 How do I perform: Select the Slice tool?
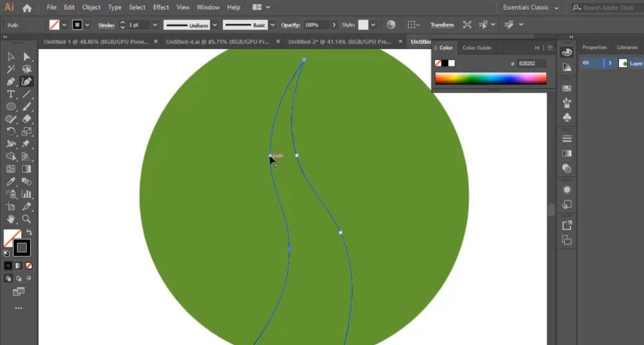click(x=26, y=206)
